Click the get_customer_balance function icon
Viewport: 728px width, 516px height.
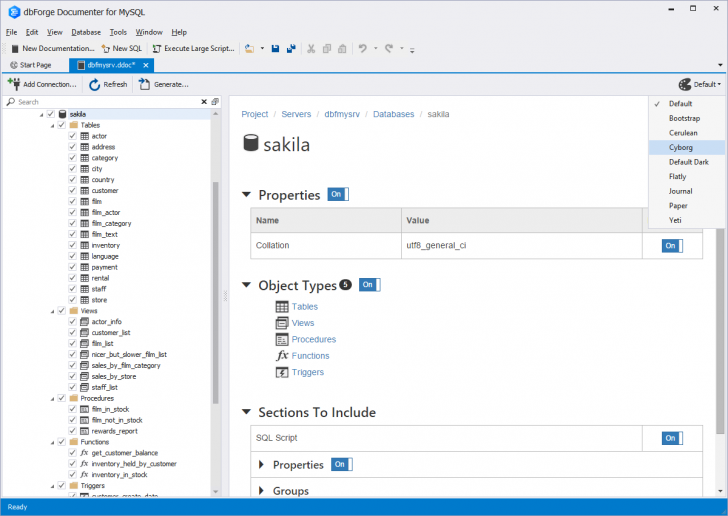[84, 452]
